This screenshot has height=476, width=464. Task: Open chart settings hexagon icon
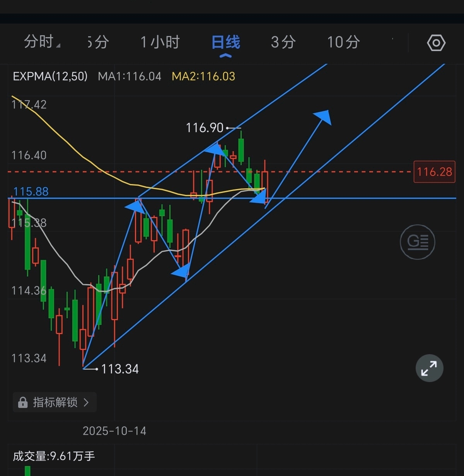point(436,43)
